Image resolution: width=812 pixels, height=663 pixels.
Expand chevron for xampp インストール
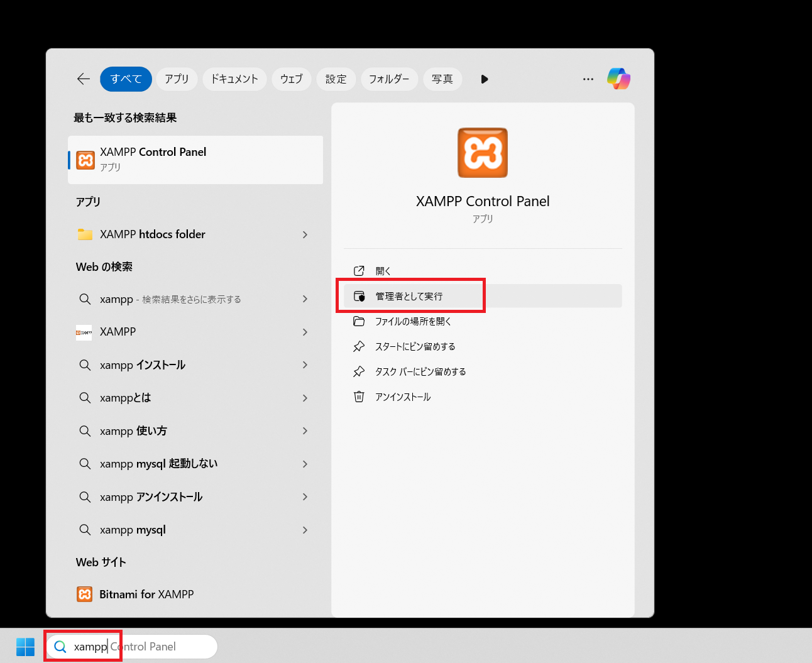pos(305,364)
